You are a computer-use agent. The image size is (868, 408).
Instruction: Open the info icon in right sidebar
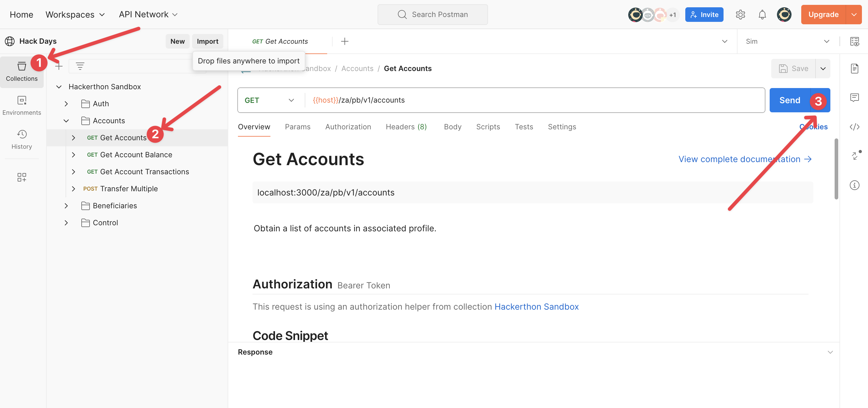[854, 185]
